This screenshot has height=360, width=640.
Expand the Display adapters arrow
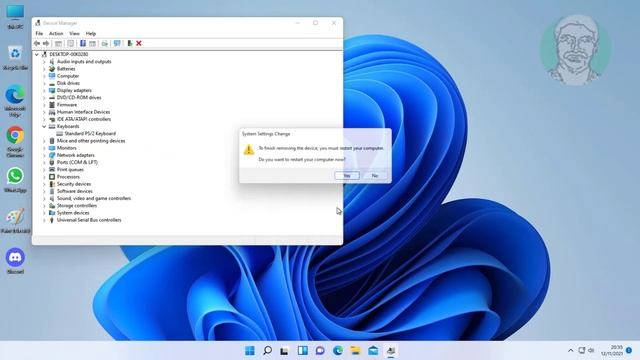(44, 90)
